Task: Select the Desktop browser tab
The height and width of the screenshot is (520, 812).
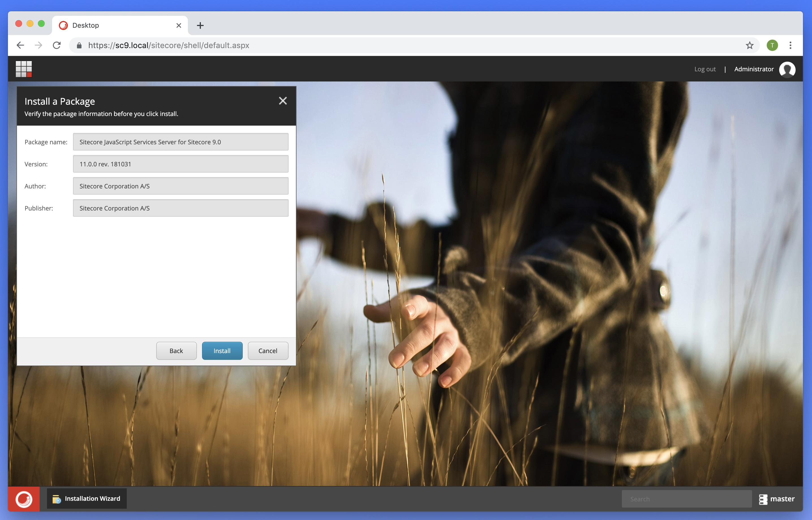Action: click(101, 25)
